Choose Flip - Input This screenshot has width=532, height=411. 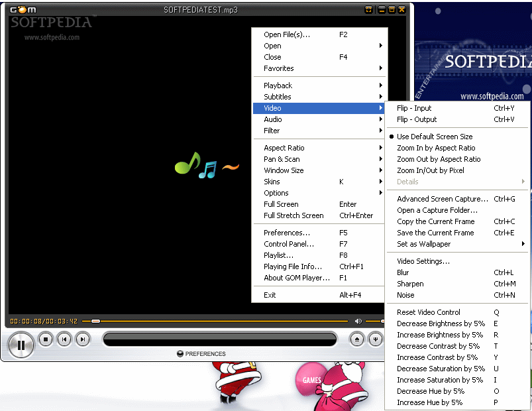pyautogui.click(x=457, y=108)
